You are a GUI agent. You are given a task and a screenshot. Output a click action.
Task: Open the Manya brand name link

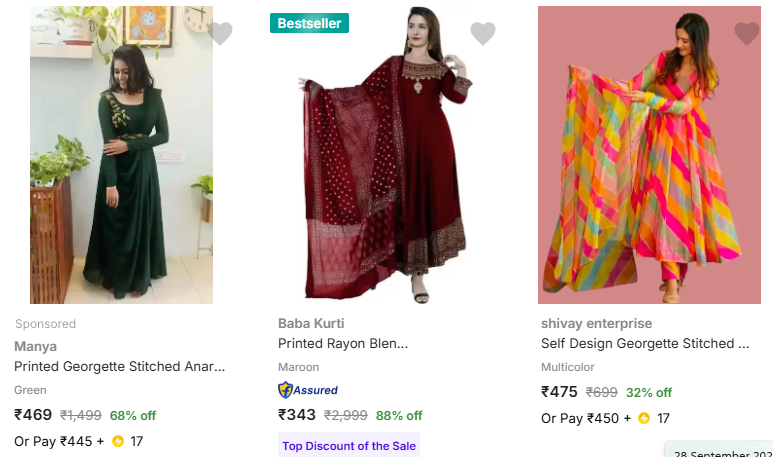[35, 346]
